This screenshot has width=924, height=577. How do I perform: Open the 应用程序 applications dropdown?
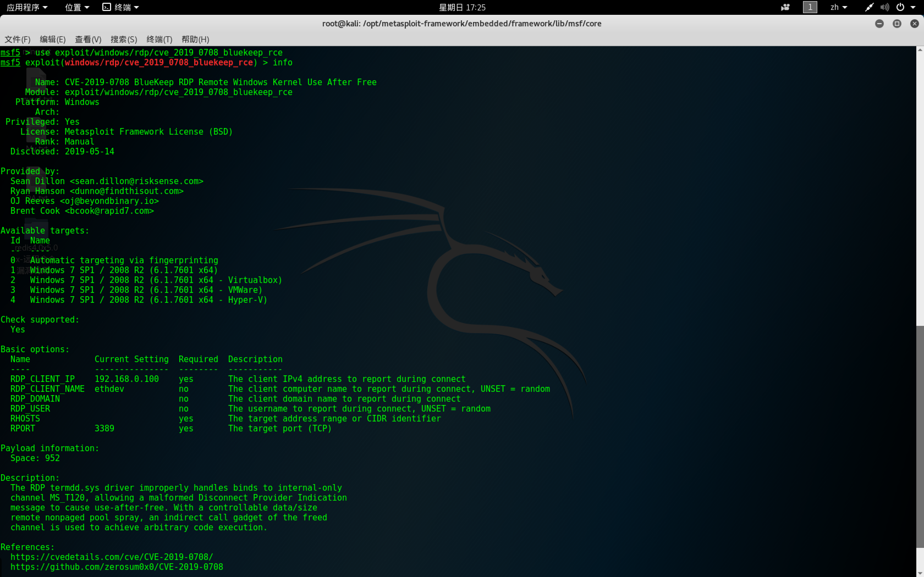(x=27, y=7)
